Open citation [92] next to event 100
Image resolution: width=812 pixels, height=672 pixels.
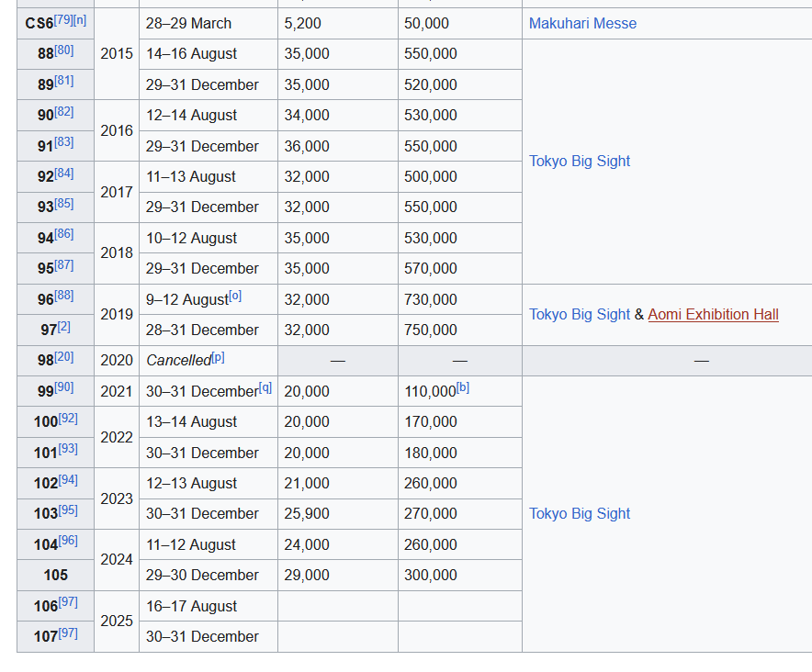click(68, 419)
